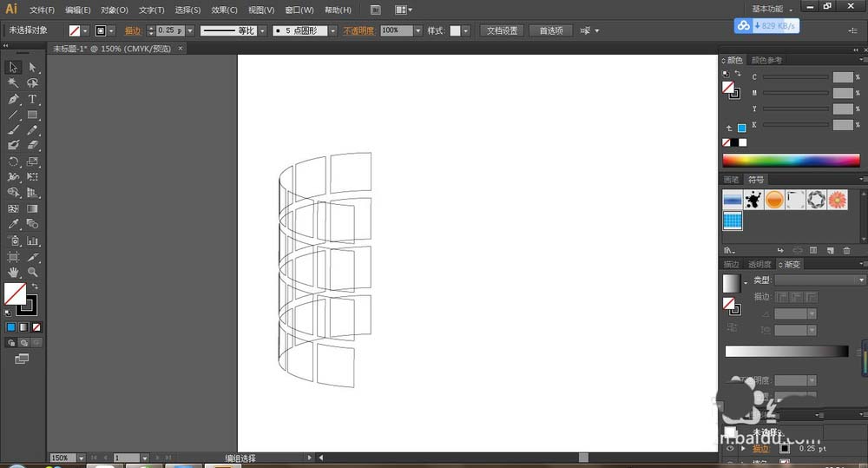The height and width of the screenshot is (468, 868).
Task: Select the Rectangle tool
Action: point(33,115)
